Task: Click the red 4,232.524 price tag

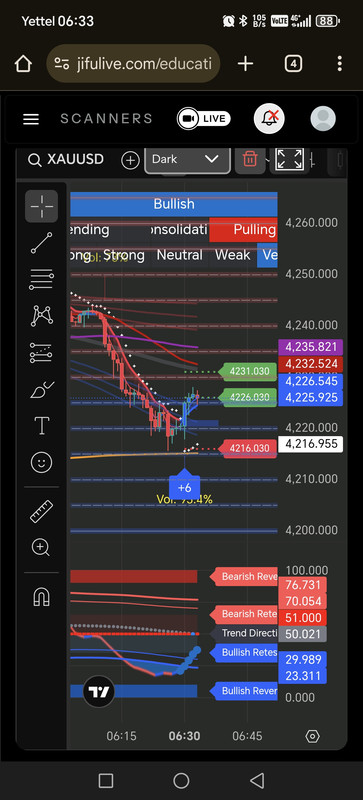Action: (310, 364)
